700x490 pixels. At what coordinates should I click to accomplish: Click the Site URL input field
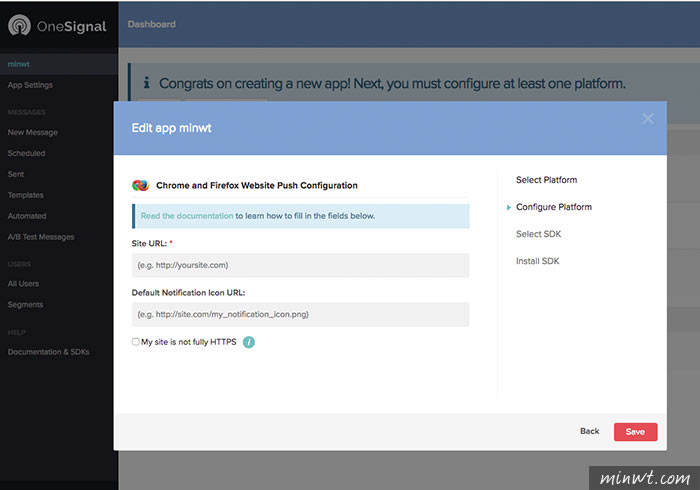coord(300,265)
